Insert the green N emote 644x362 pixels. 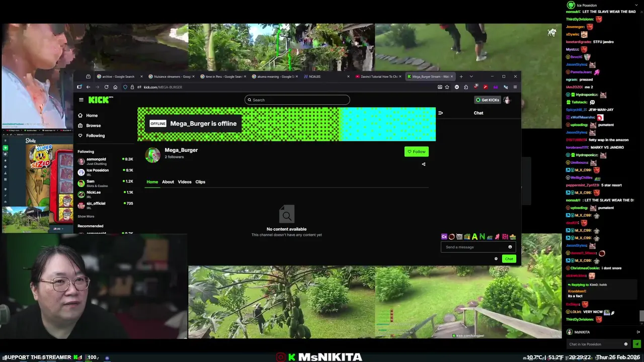click(x=482, y=237)
